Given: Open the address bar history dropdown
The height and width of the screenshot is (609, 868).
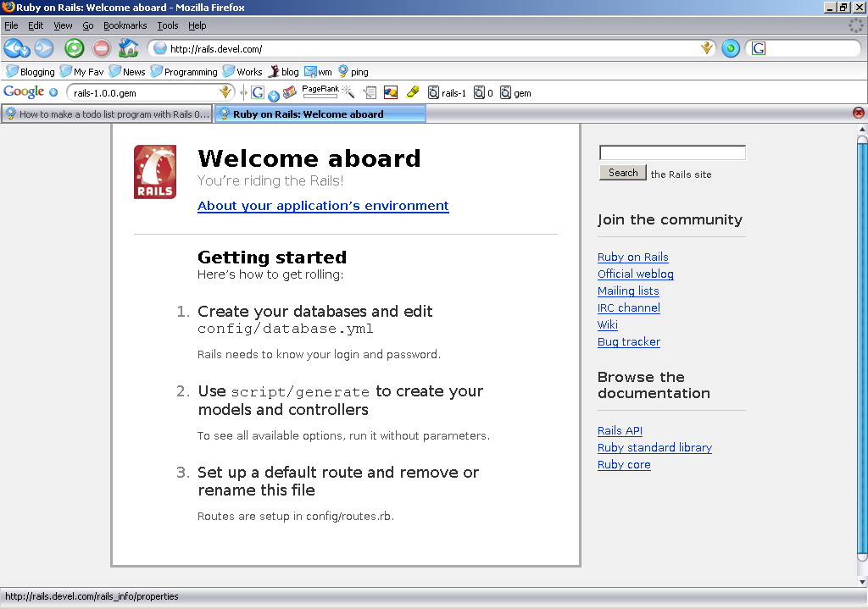Looking at the screenshot, I should pos(707,48).
